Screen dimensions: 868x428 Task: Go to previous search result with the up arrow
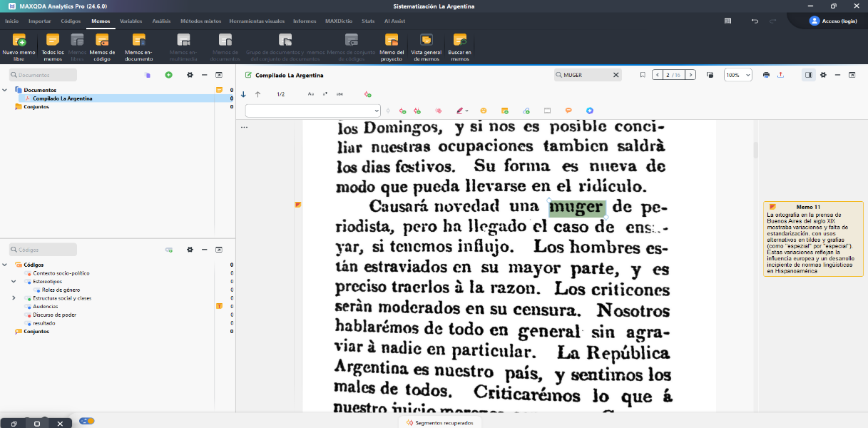click(257, 94)
